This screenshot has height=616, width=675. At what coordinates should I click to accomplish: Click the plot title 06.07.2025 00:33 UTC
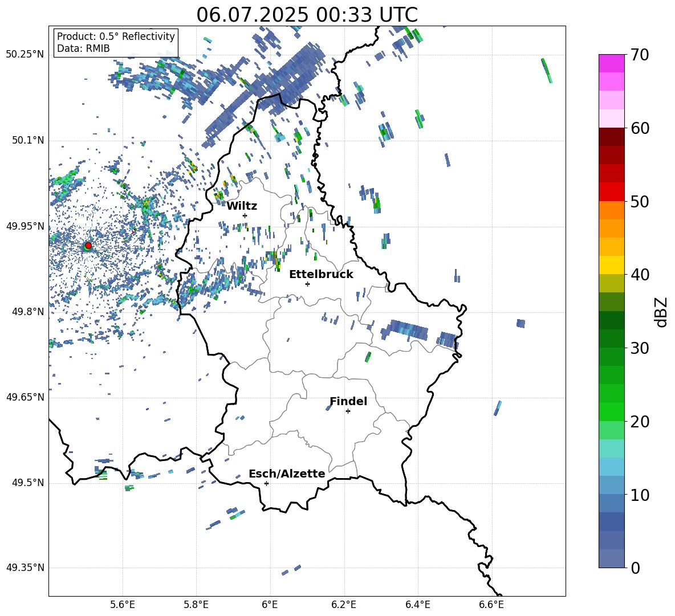[x=307, y=15]
